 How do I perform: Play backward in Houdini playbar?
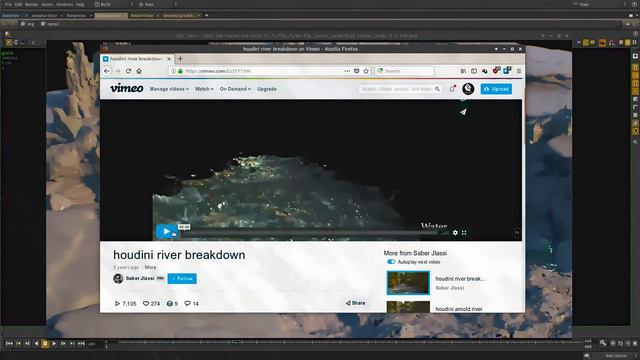pos(36,344)
